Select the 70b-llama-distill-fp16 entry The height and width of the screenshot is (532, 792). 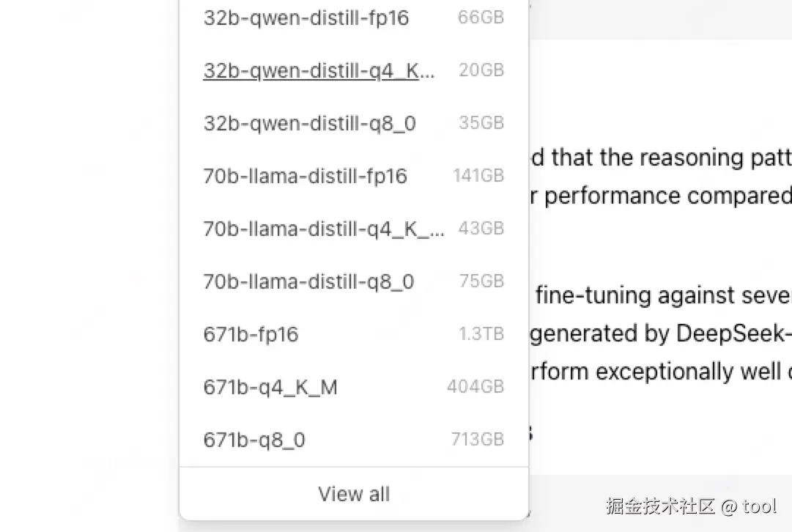305,176
